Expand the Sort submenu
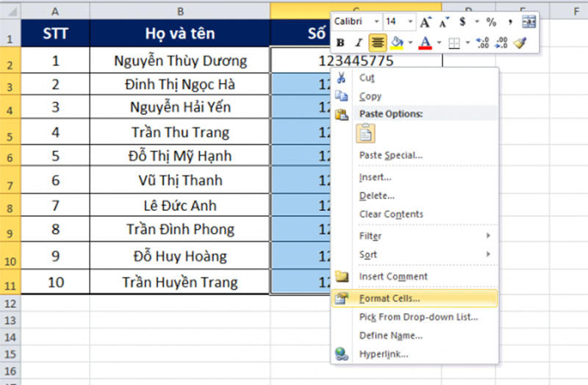The height and width of the screenshot is (385, 588). pos(488,254)
